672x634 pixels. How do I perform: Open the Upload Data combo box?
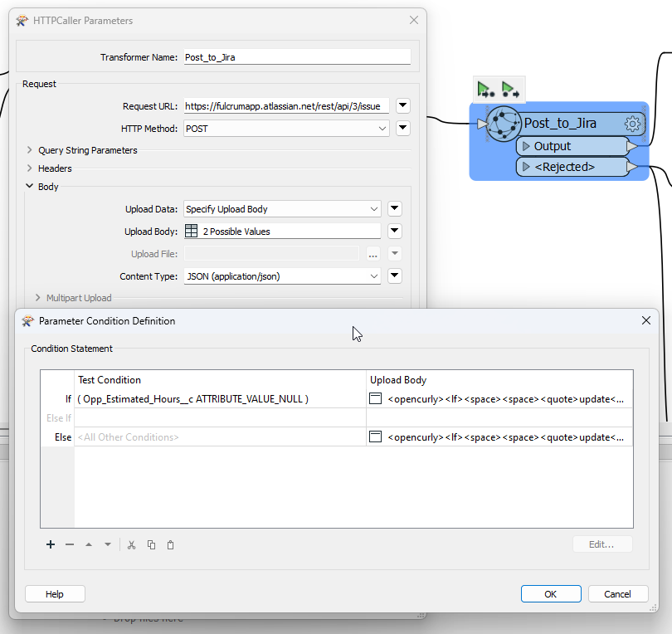[282, 209]
